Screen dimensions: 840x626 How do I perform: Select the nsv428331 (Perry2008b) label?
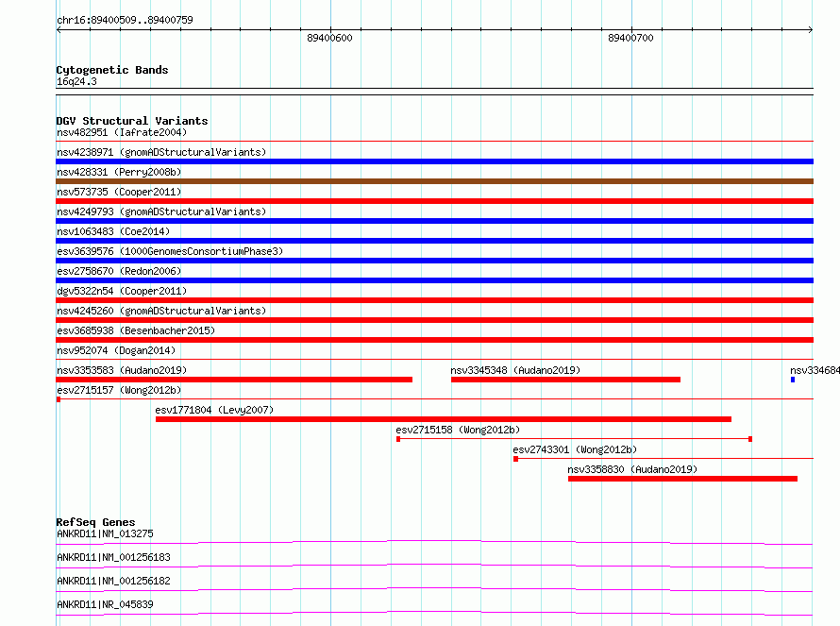coord(119,172)
